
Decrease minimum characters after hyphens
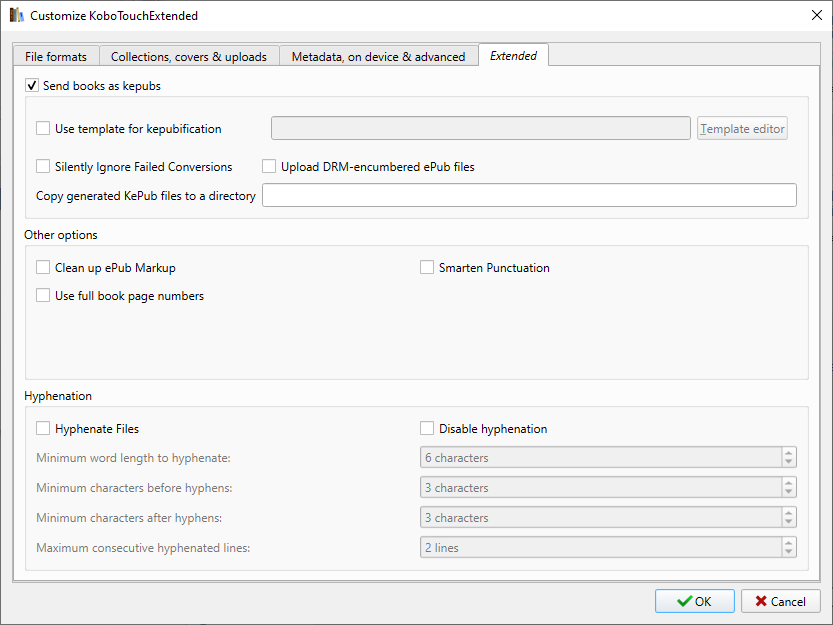pyautogui.click(x=789, y=522)
